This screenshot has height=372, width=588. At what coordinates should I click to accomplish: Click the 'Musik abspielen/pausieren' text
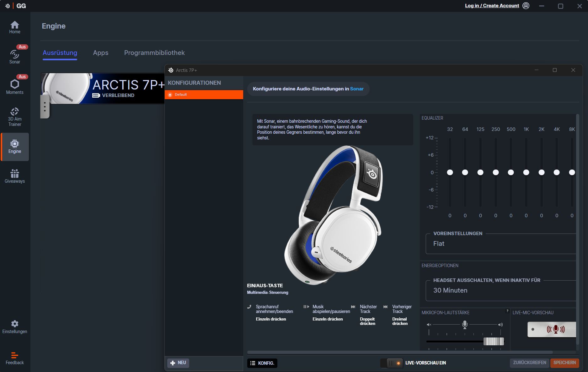point(331,309)
